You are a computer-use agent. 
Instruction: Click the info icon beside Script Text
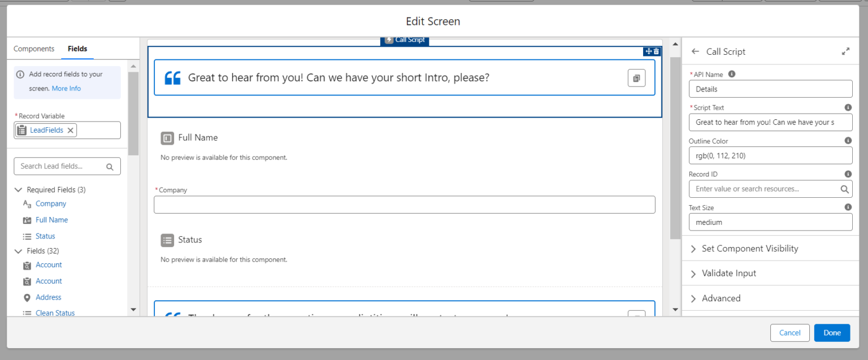pyautogui.click(x=848, y=107)
